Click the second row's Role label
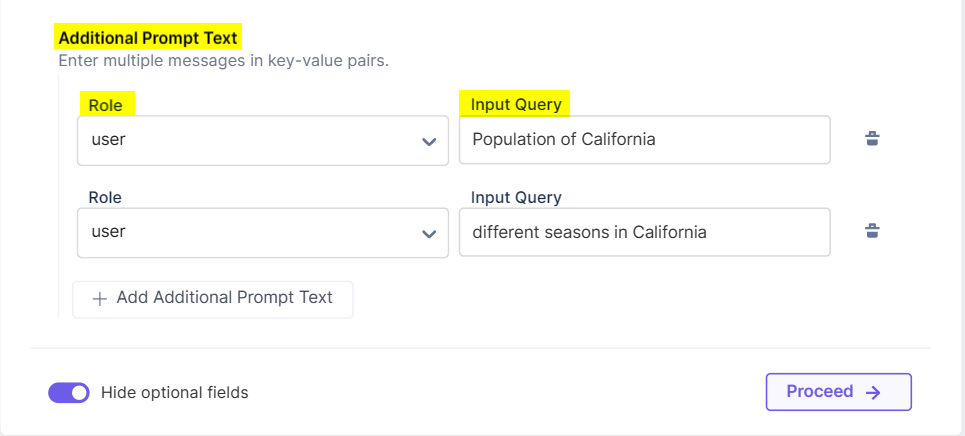Viewport: 965px width, 436px height. coord(105,197)
